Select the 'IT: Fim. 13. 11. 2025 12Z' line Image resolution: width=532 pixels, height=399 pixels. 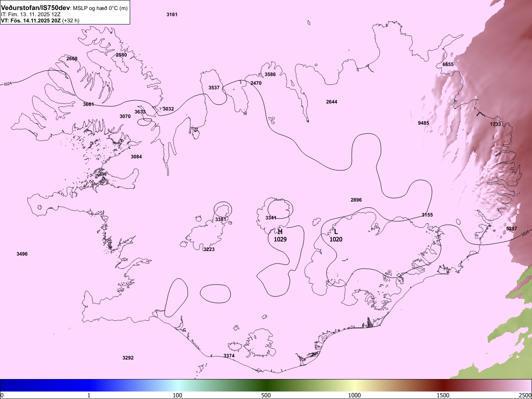pyautogui.click(x=31, y=14)
